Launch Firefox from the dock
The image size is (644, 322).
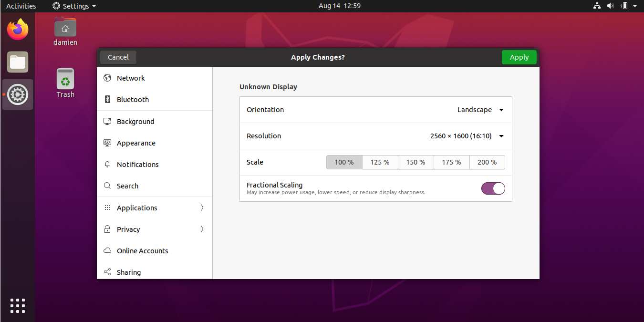(x=18, y=29)
